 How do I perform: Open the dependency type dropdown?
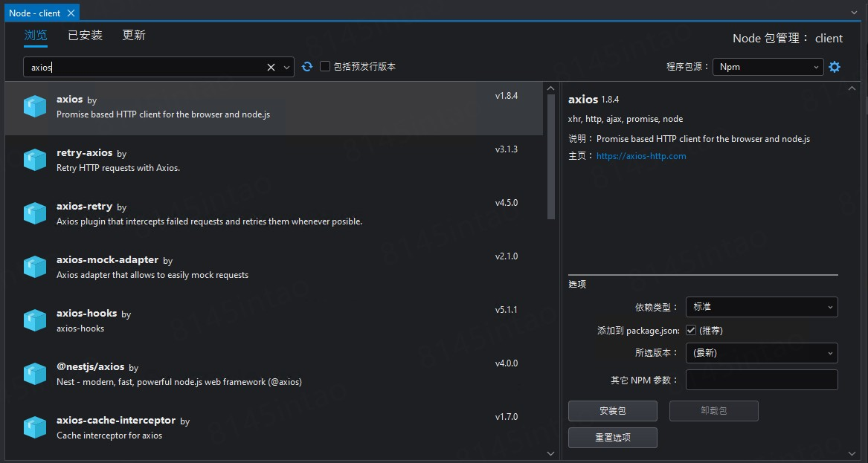[761, 307]
